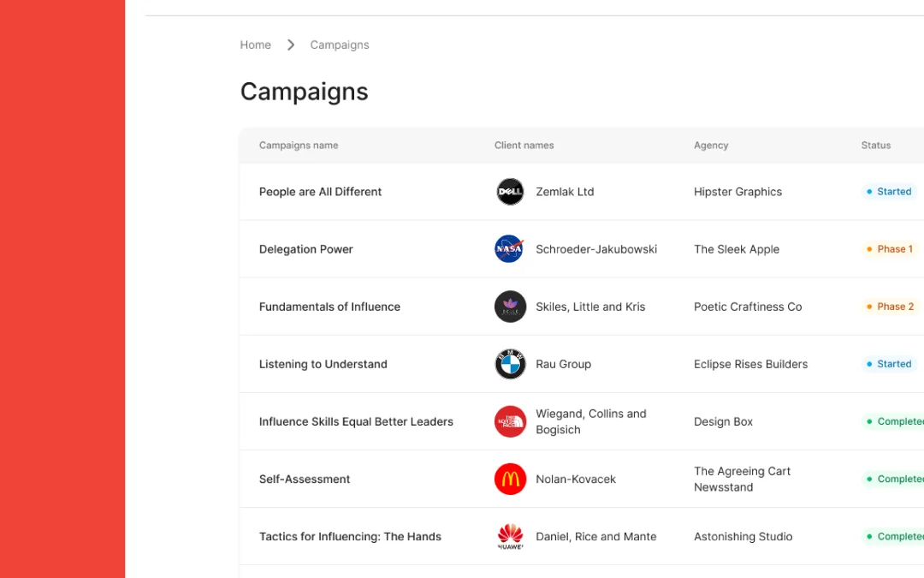Screen dimensions: 924x578
Task: Click the agency The Agreeing Cart Newsstand
Action: (741, 479)
